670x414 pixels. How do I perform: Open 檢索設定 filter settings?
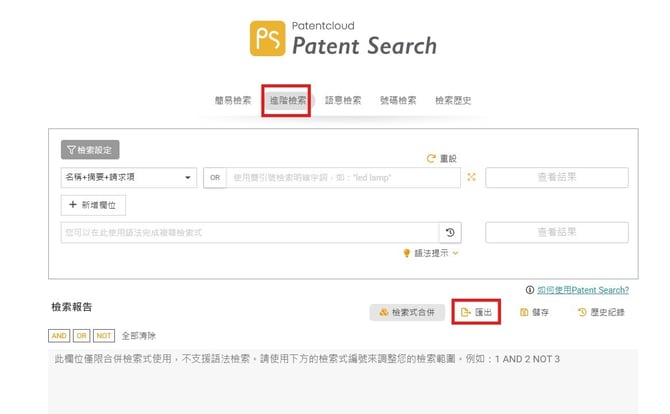tap(90, 150)
